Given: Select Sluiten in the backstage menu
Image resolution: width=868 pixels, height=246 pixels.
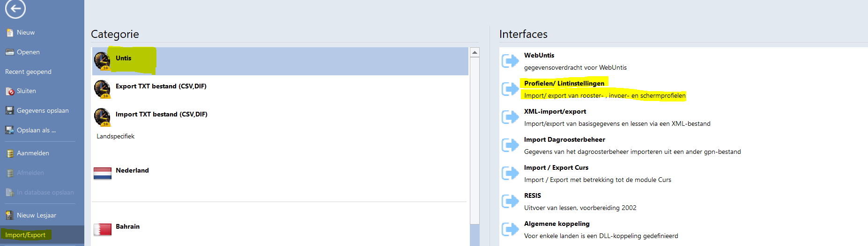Looking at the screenshot, I should point(26,91).
